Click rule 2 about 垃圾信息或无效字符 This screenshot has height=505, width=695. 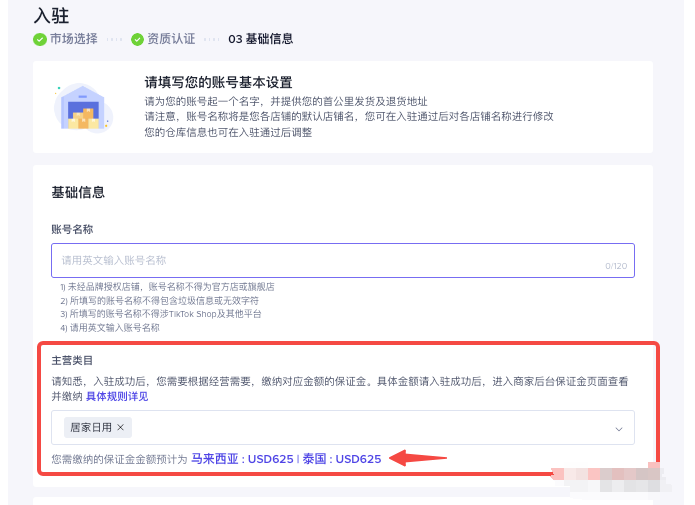click(160, 301)
